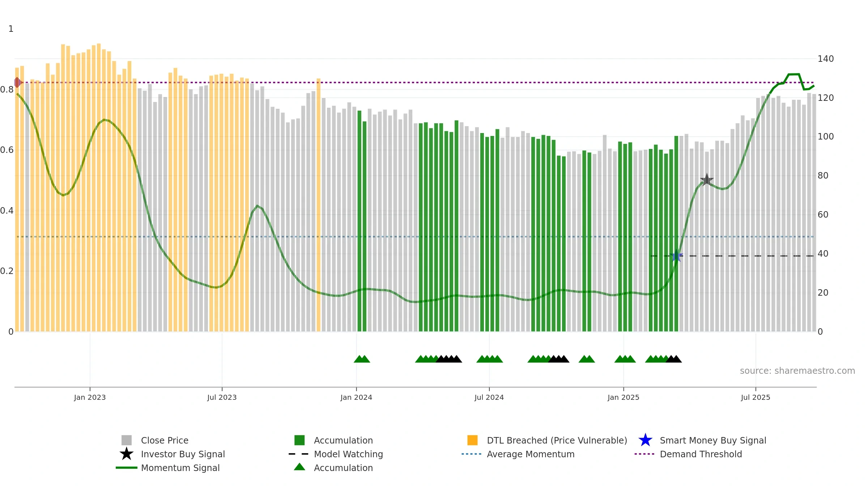Image resolution: width=868 pixels, height=488 pixels.
Task: Toggle the Momentum Signal legend label
Action: 180,468
